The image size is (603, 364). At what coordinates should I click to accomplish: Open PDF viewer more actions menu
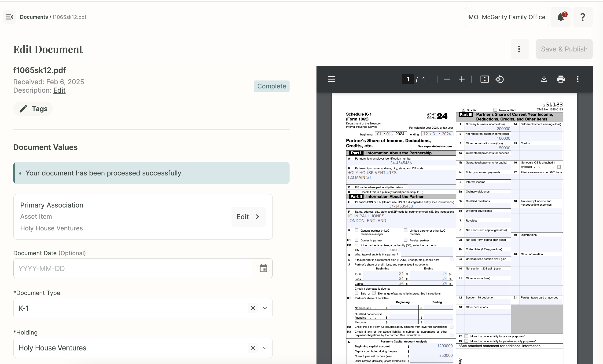click(x=577, y=79)
